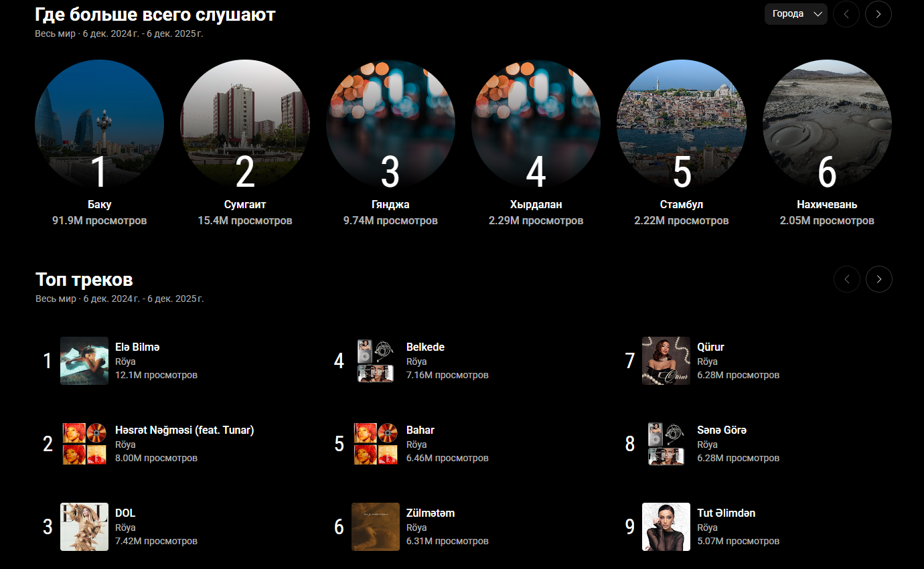Click the Qürur album cover thumbnail
Viewport: 924px width, 569px height.
[666, 361]
